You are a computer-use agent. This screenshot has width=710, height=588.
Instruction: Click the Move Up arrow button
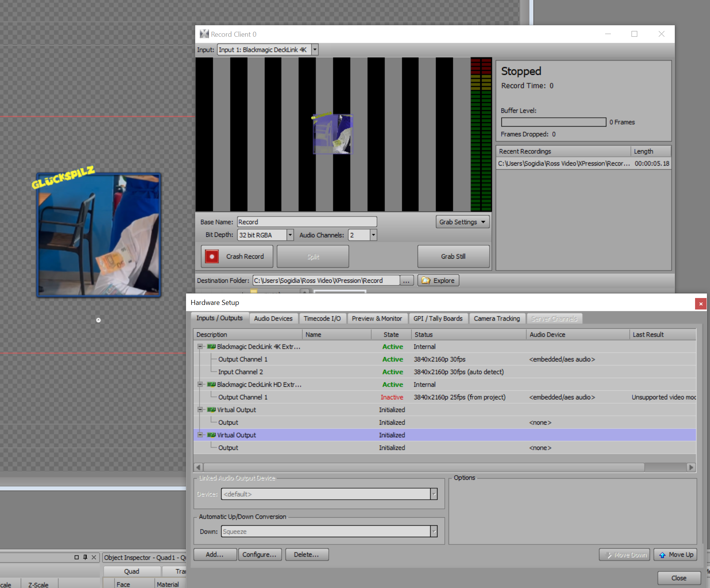point(676,555)
